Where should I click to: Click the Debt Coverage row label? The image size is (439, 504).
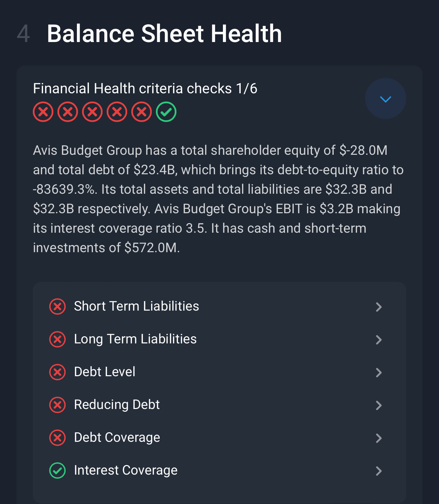click(x=117, y=438)
